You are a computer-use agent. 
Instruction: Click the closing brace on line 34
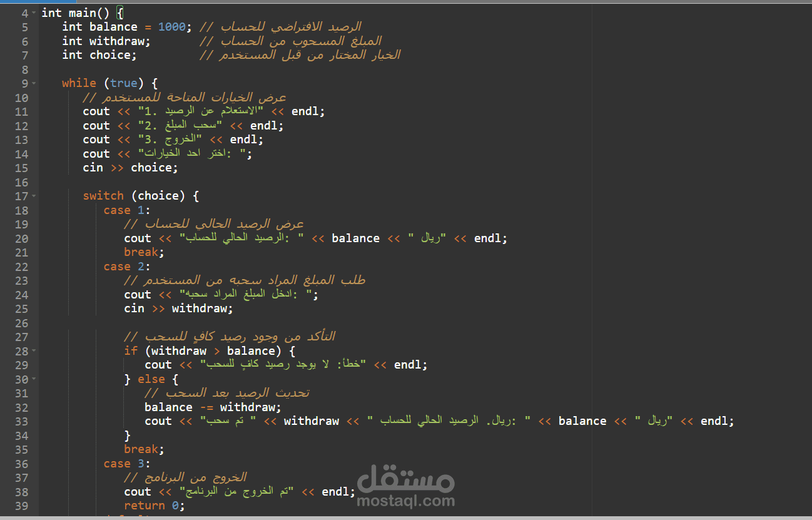click(x=128, y=436)
